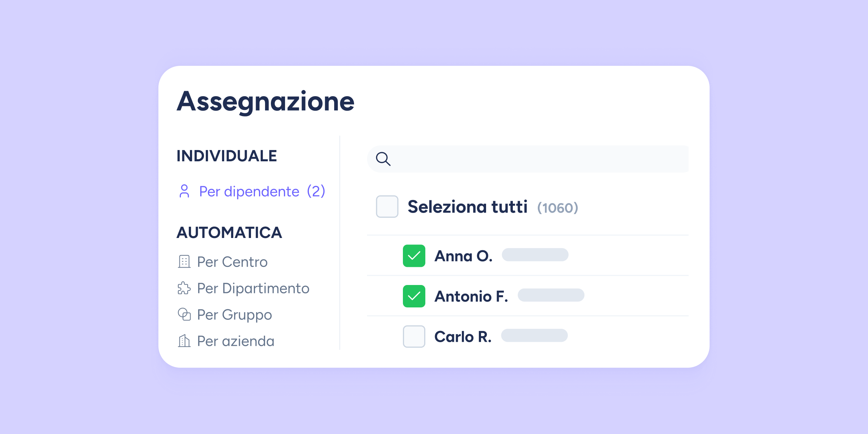Image resolution: width=868 pixels, height=434 pixels.
Task: Click the person icon beside Per dipendente
Action: (184, 191)
